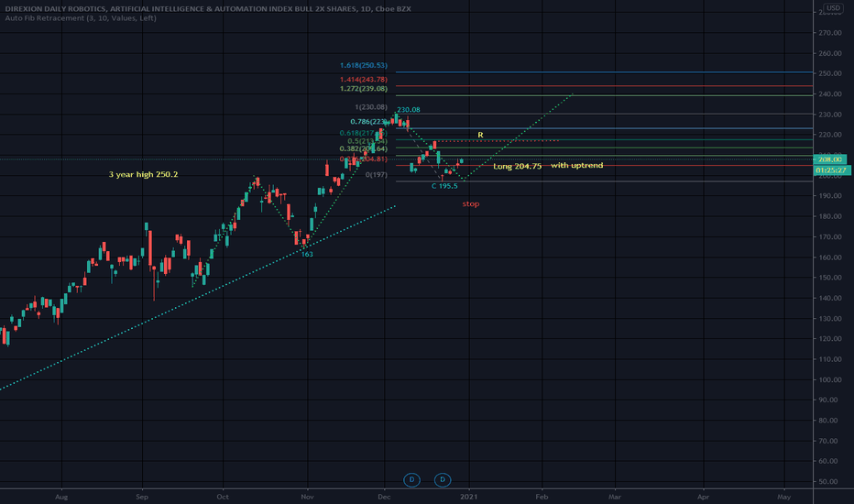The height and width of the screenshot is (504, 854).
Task: Select the 0(197) fib level label
Action: tap(377, 175)
